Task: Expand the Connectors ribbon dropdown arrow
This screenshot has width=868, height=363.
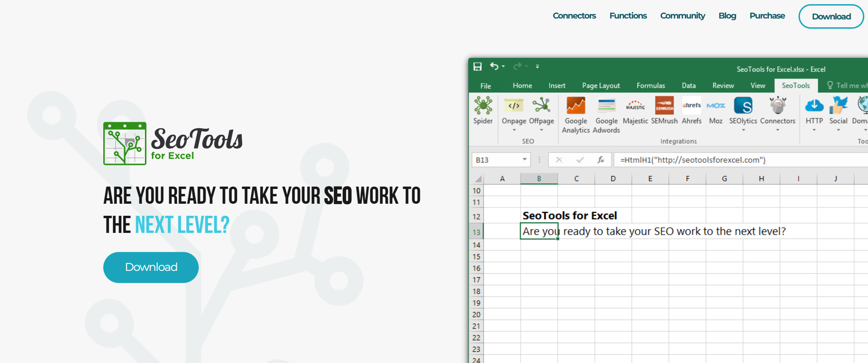Action: [x=778, y=130]
